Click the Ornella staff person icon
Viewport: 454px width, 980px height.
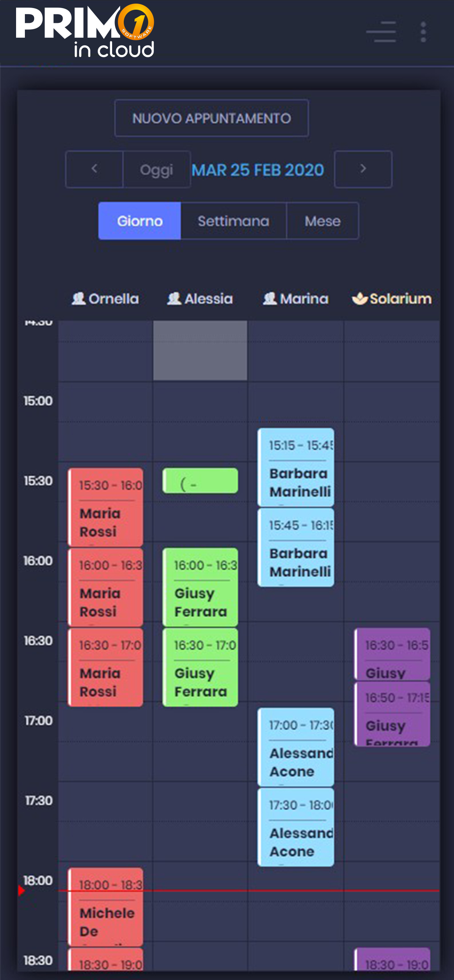pos(79,298)
